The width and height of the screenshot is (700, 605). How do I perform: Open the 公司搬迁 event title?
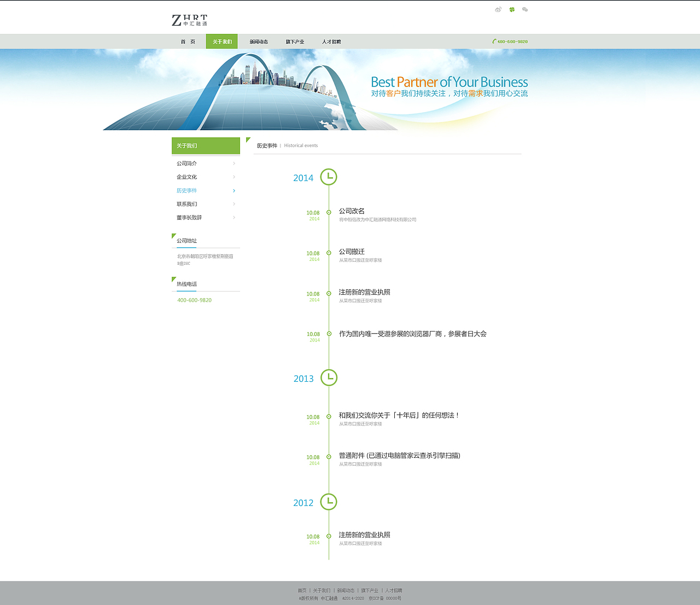point(352,252)
